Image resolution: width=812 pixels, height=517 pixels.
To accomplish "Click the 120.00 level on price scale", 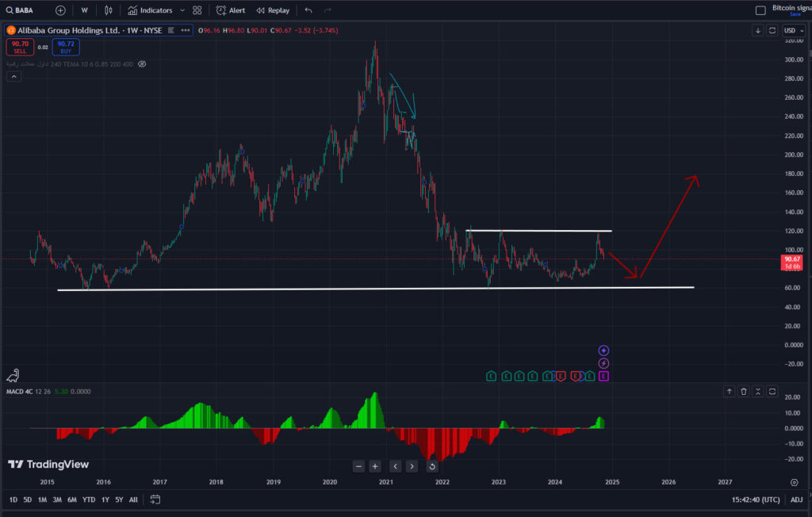I will tap(793, 231).
